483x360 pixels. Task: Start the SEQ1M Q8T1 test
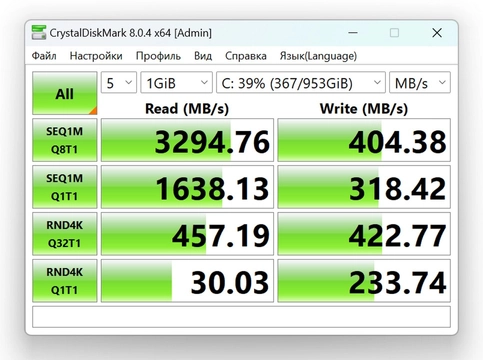pos(65,140)
